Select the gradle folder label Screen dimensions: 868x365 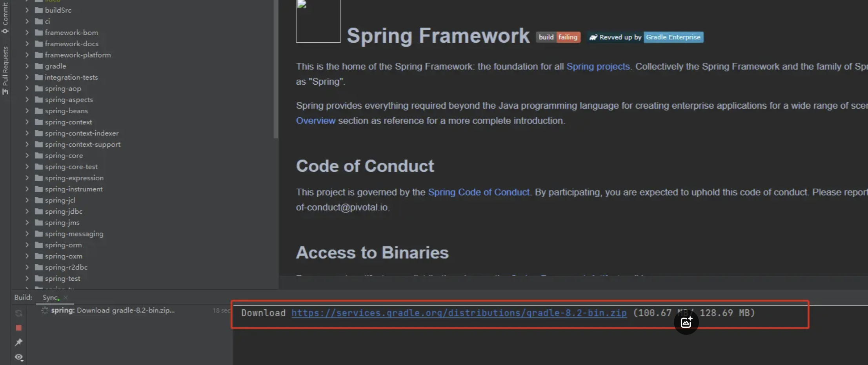pos(55,66)
